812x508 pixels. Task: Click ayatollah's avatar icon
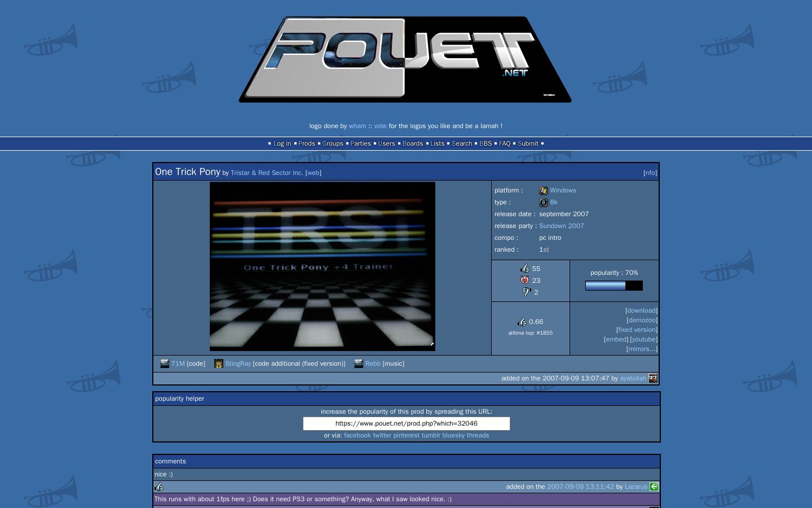tap(653, 378)
